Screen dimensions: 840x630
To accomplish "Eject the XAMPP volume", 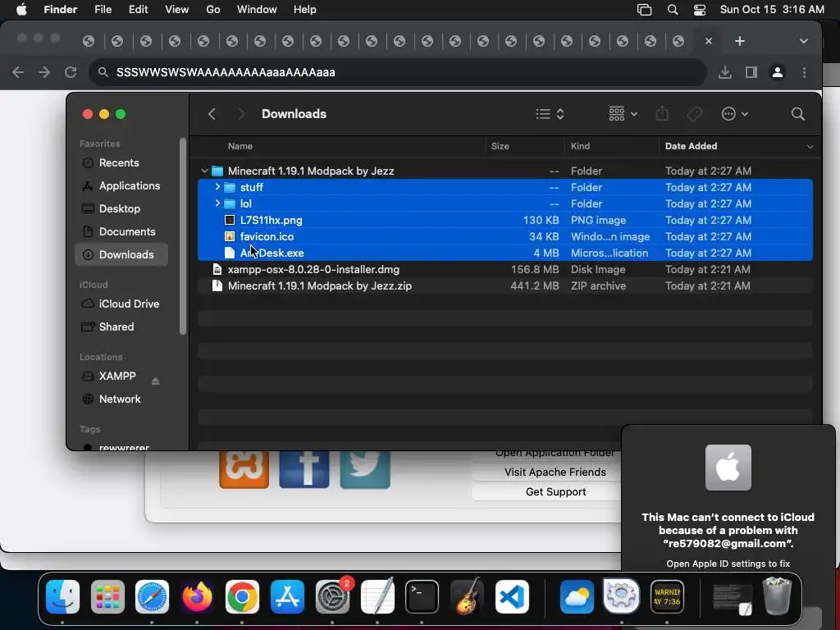I will point(155,381).
